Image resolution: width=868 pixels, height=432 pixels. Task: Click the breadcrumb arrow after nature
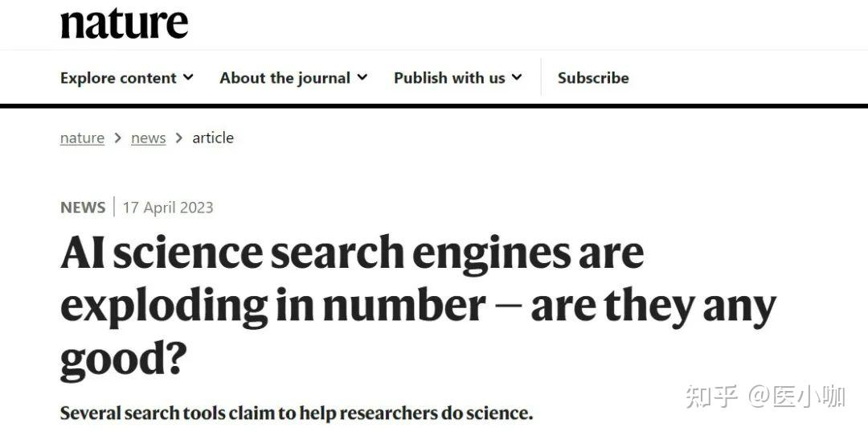pyautogui.click(x=117, y=138)
